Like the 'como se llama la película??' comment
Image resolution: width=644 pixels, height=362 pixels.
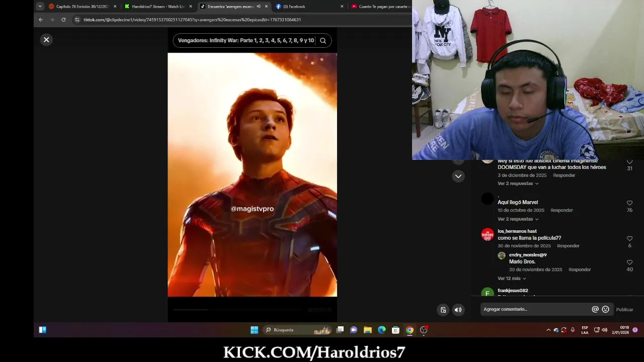[629, 239]
